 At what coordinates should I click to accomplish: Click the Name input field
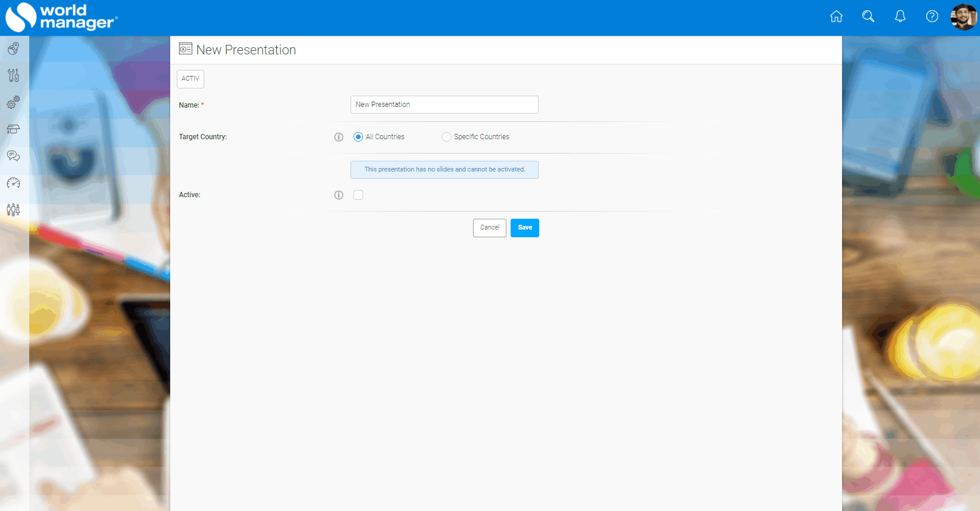click(x=444, y=105)
